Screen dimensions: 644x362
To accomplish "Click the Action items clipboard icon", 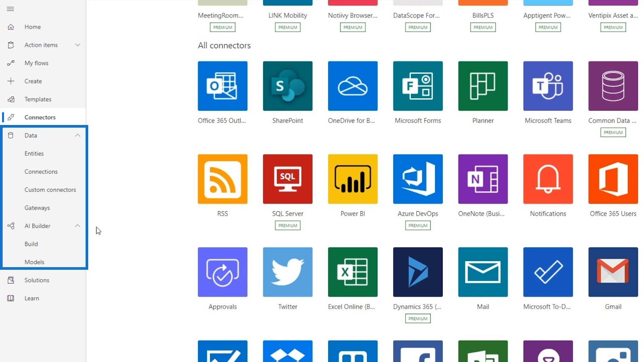I will pos(11,45).
